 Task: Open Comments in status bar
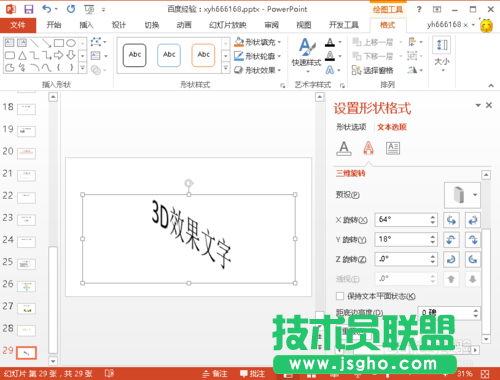(x=252, y=374)
